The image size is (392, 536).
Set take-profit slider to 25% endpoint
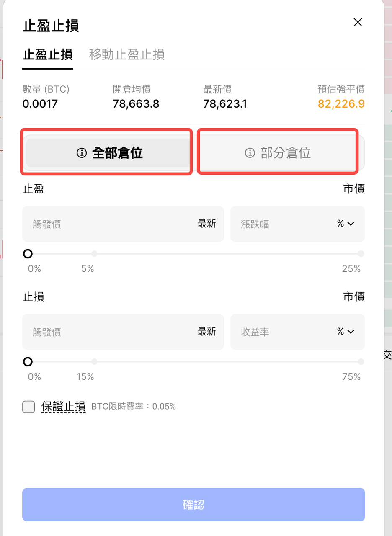point(361,254)
